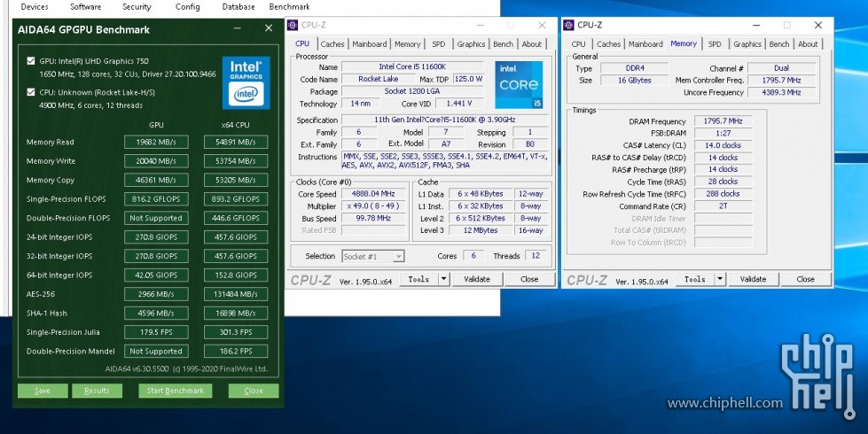This screenshot has height=434, width=868.
Task: Click Save button in AIDA64 GPGPU Benchmark
Action: click(x=43, y=391)
